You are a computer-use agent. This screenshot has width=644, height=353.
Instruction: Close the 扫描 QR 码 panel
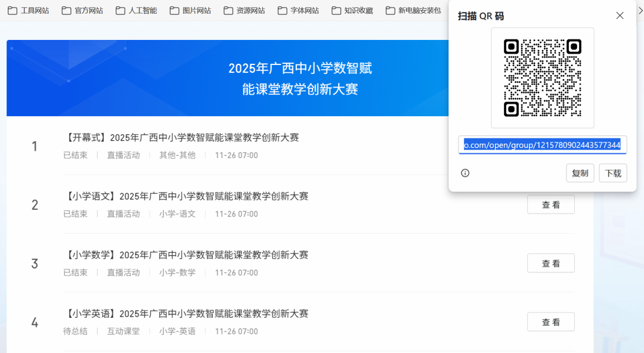click(620, 16)
